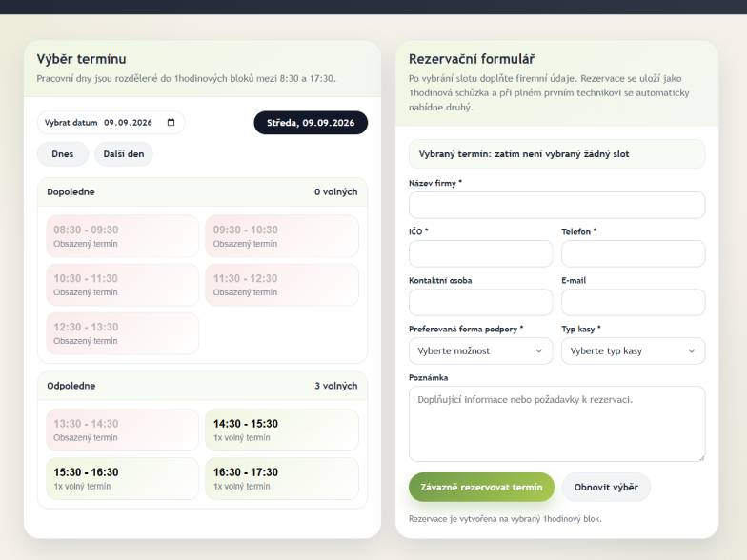This screenshot has width=747, height=560.
Task: Click the Středa, 09.09.2026 date badge
Action: click(311, 122)
